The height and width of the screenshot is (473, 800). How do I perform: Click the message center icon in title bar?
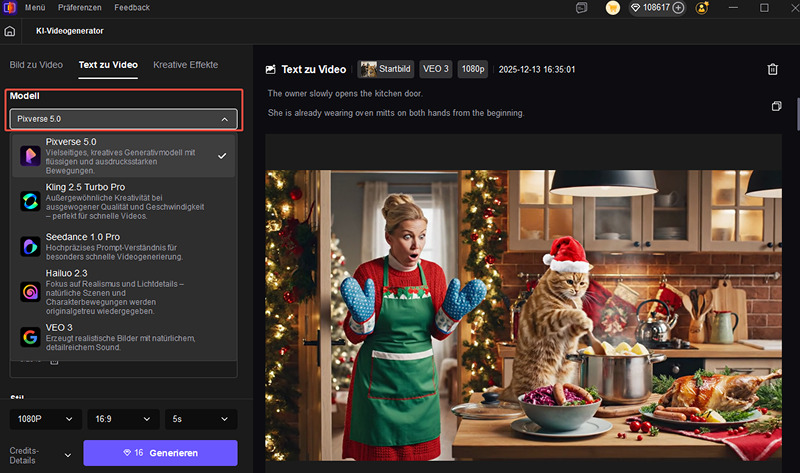pyautogui.click(x=582, y=8)
